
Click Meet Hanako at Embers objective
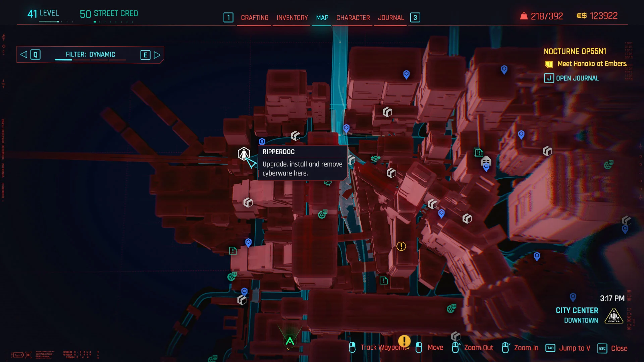(x=593, y=64)
